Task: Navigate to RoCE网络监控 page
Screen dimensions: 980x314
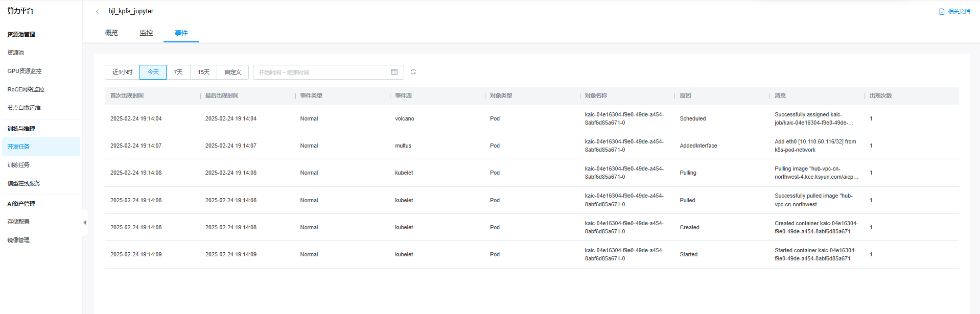Action: 26,89
